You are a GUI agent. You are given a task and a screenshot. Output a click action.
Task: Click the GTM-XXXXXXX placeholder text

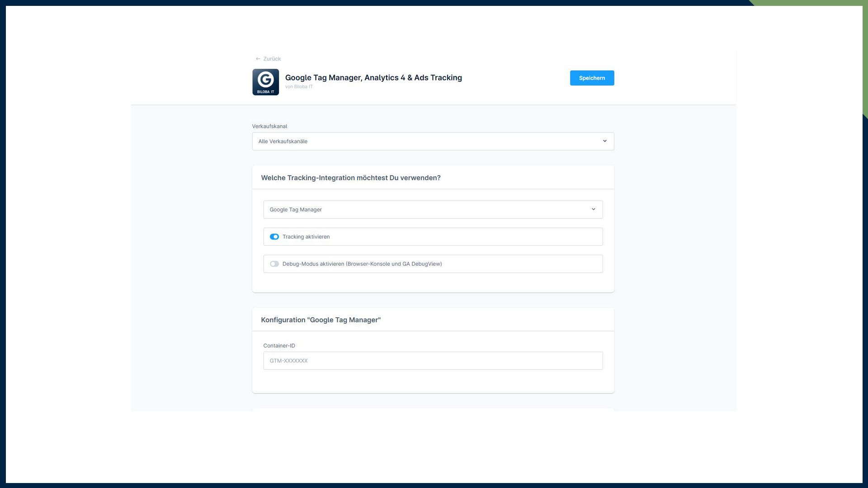[x=288, y=361]
